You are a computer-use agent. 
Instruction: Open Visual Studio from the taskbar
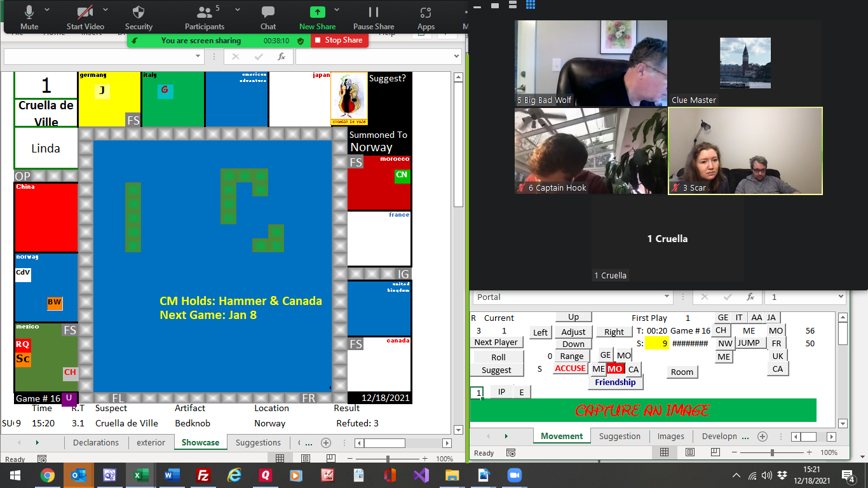pyautogui.click(x=421, y=475)
